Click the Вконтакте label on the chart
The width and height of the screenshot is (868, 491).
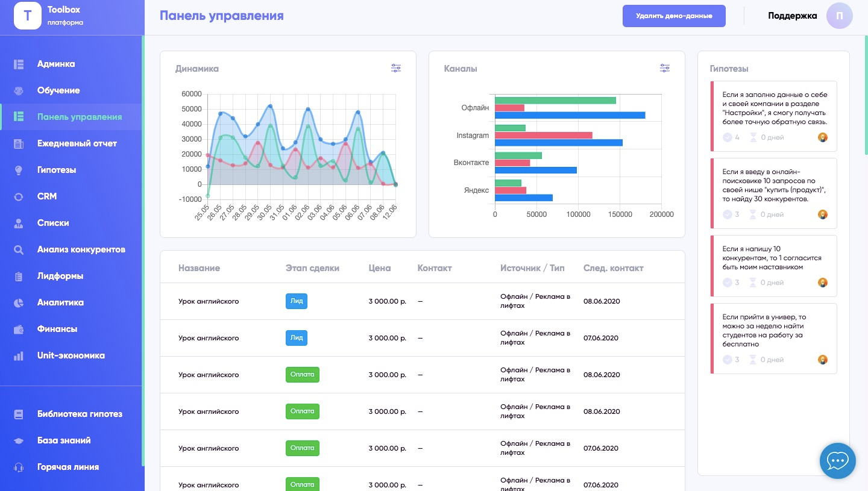point(471,163)
